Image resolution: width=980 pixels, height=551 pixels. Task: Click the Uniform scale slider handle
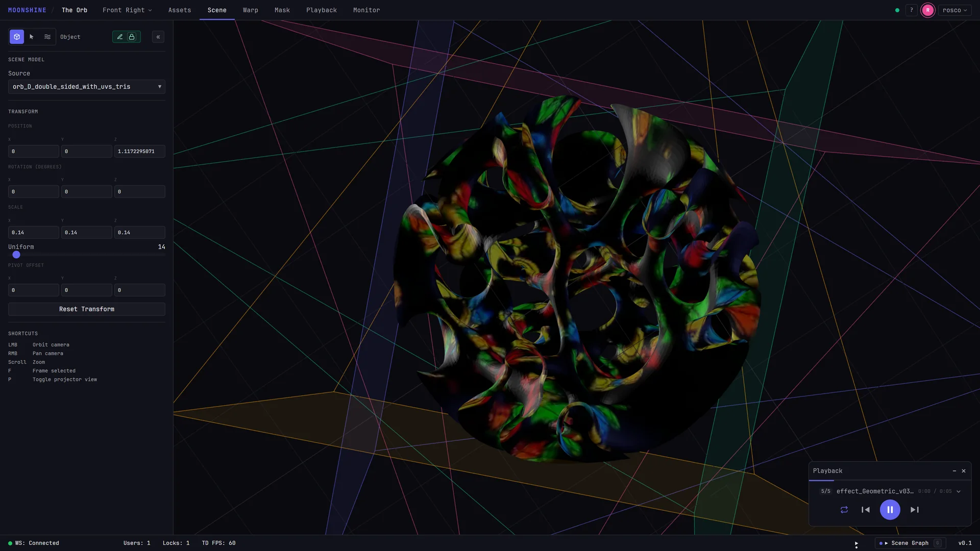click(16, 255)
